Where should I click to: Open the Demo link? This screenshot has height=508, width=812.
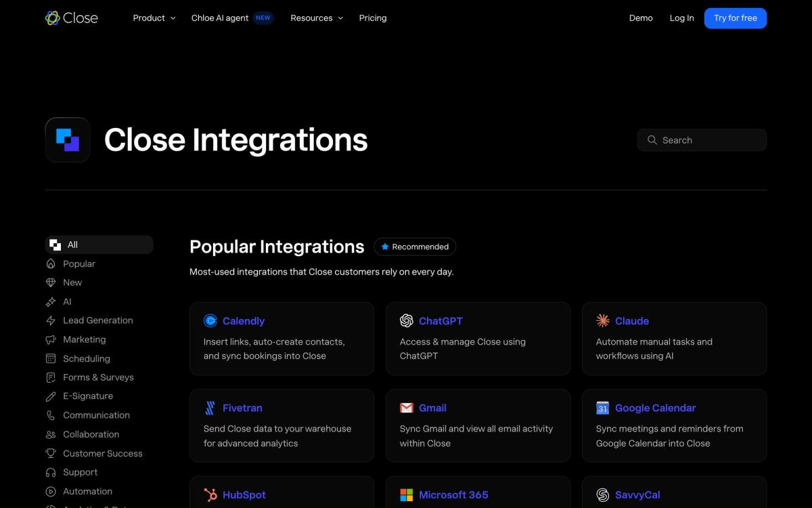(x=641, y=18)
